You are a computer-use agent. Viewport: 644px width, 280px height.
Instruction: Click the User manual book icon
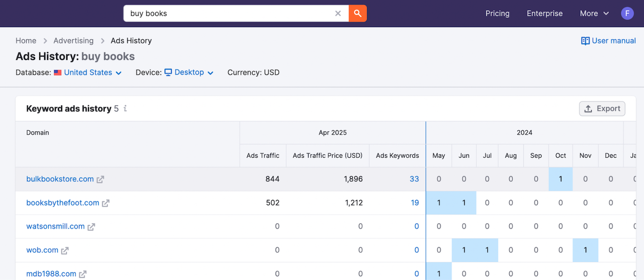click(585, 40)
